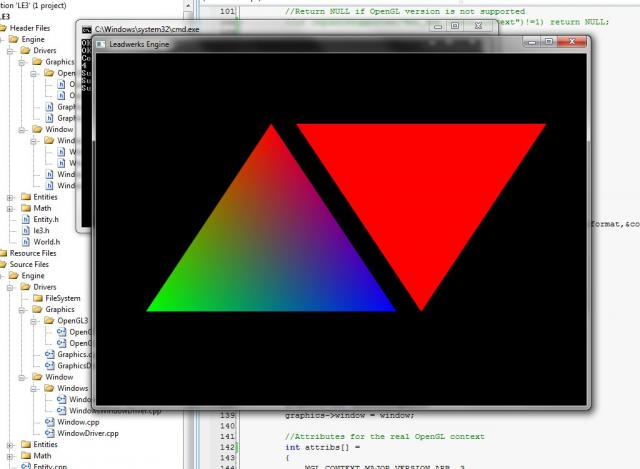Screen dimensions: 640x469
Task: Close the Leadwerks Engine window
Action: tap(573, 42)
